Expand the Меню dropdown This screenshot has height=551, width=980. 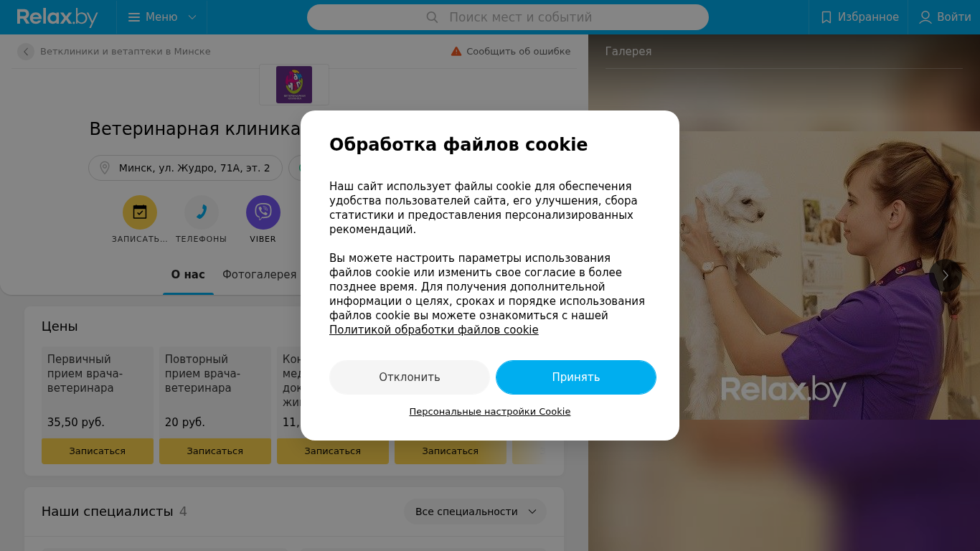coord(162,17)
